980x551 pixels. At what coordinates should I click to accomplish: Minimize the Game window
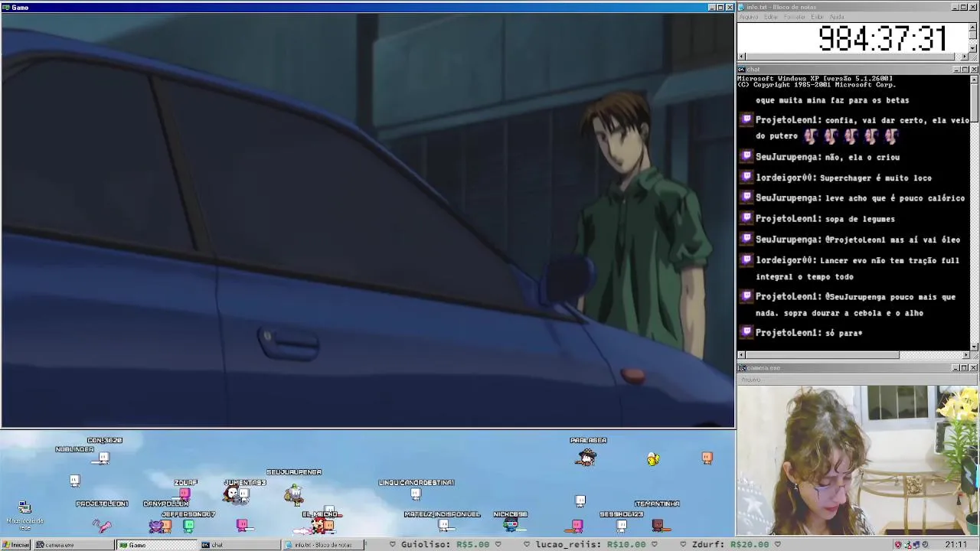(x=711, y=8)
